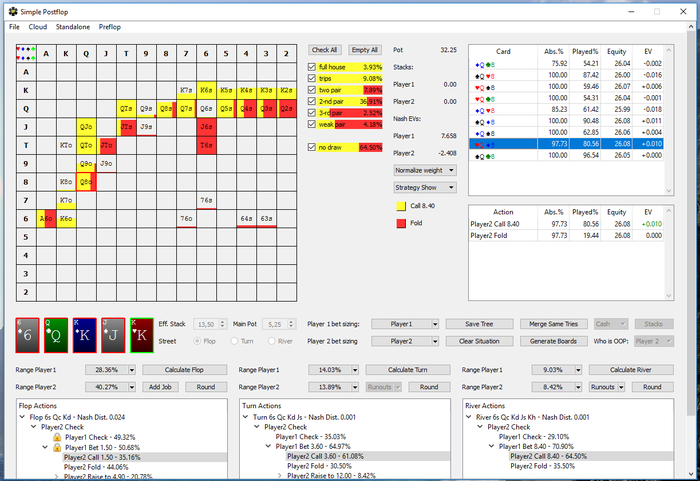Click the K6s cell in range matrix
Image resolution: width=700 pixels, height=481 pixels.
[206, 90]
